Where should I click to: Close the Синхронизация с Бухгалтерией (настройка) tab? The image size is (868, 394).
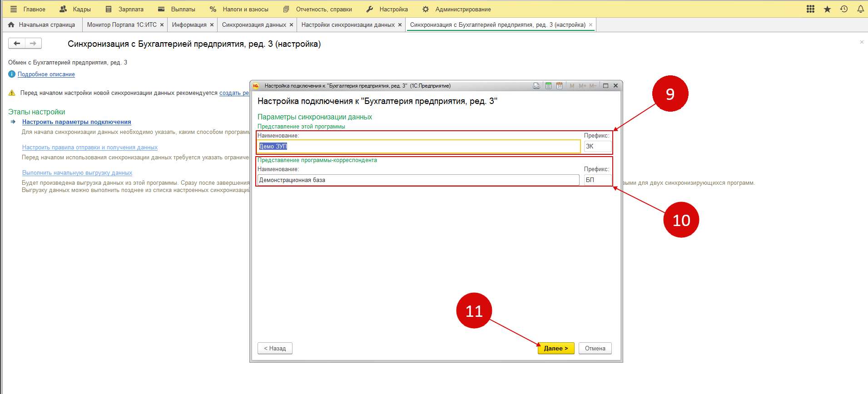point(590,25)
